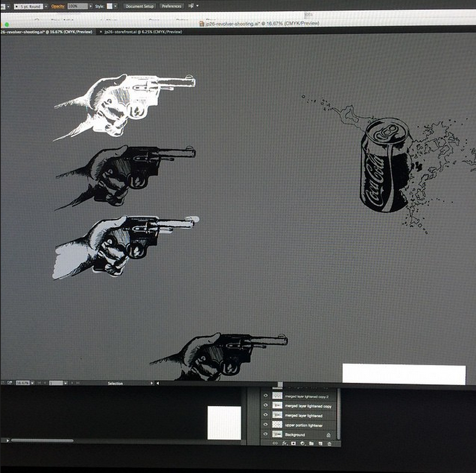The image size is (476, 473).
Task: Click the Background layer name
Action: pyautogui.click(x=295, y=435)
